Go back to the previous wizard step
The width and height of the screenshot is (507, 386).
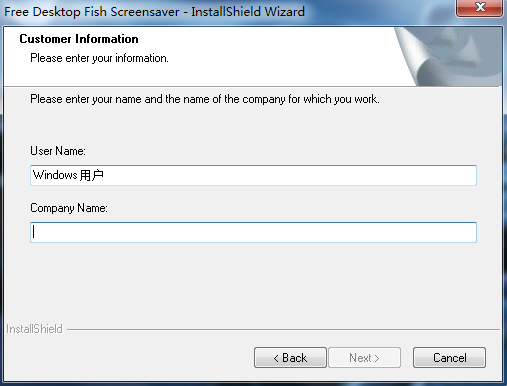pos(290,358)
